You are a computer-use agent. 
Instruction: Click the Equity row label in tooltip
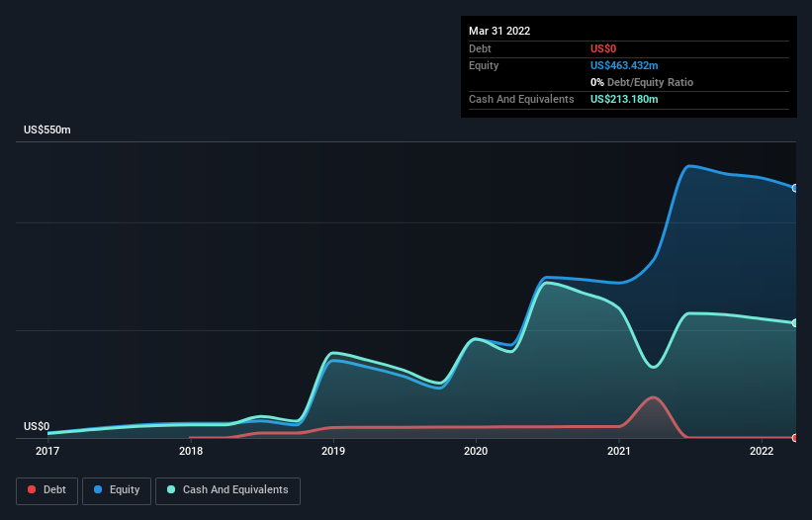point(484,65)
